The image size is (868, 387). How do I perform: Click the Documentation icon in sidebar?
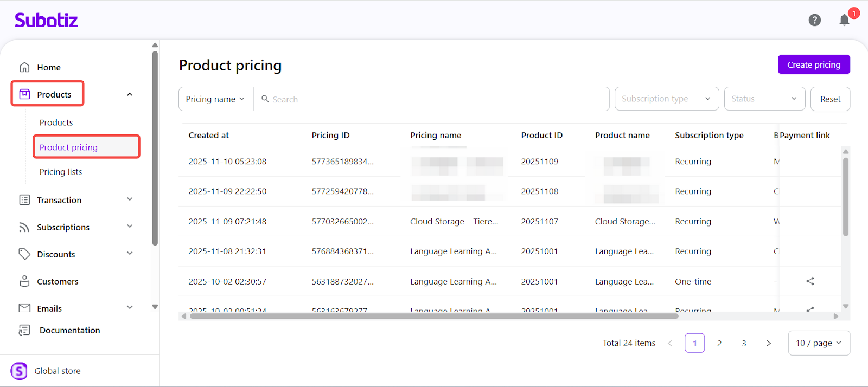24,330
